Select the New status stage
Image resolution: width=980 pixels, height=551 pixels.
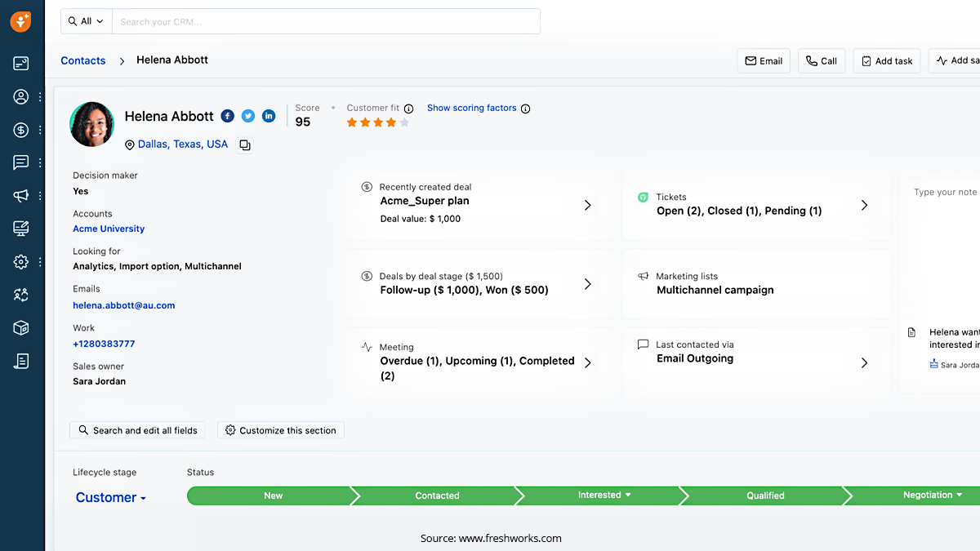(273, 495)
